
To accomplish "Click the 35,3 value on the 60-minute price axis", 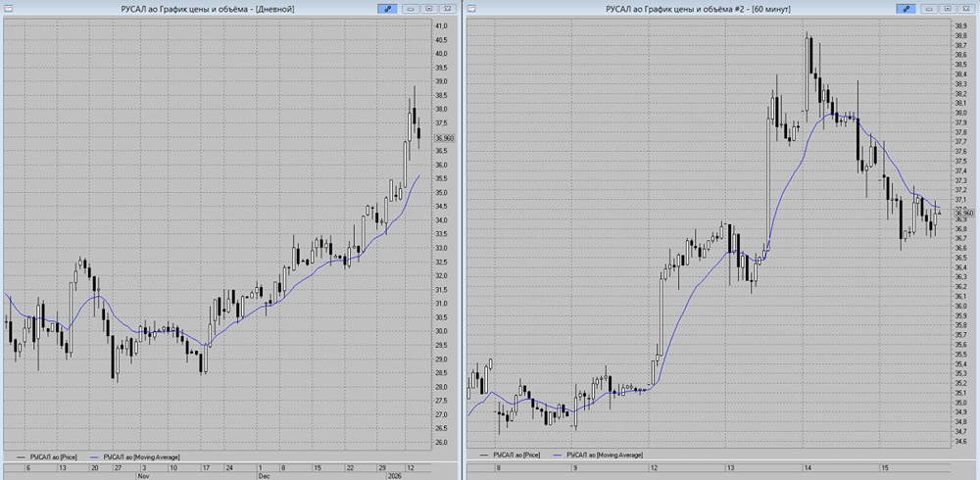I will (960, 374).
